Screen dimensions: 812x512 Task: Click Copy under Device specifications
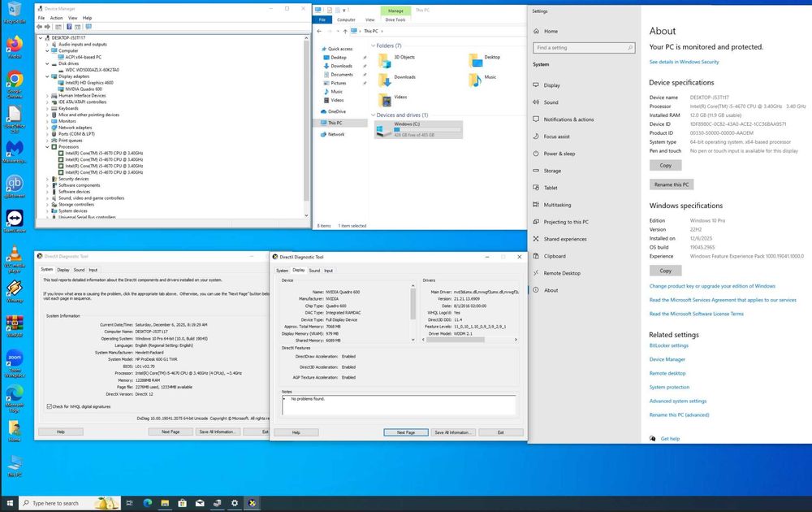click(x=666, y=165)
